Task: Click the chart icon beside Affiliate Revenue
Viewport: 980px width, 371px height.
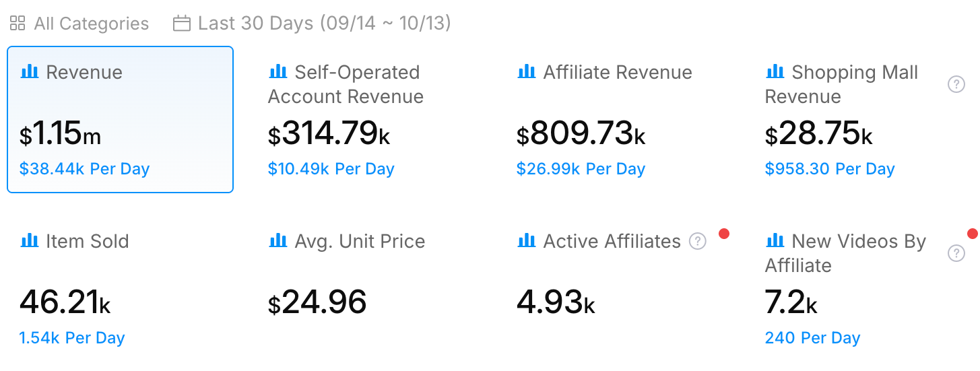Action: pos(526,71)
